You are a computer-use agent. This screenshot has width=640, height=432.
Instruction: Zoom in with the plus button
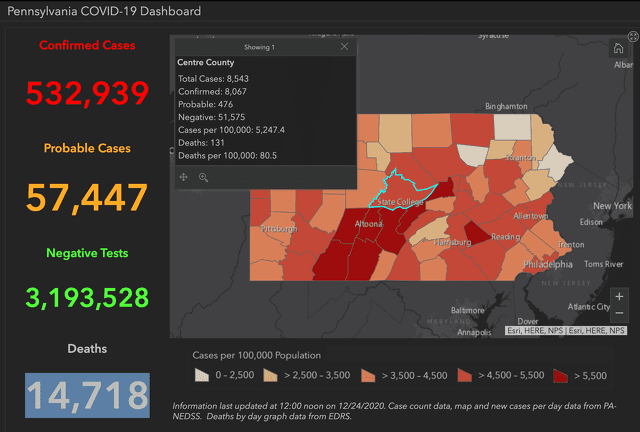click(x=619, y=296)
